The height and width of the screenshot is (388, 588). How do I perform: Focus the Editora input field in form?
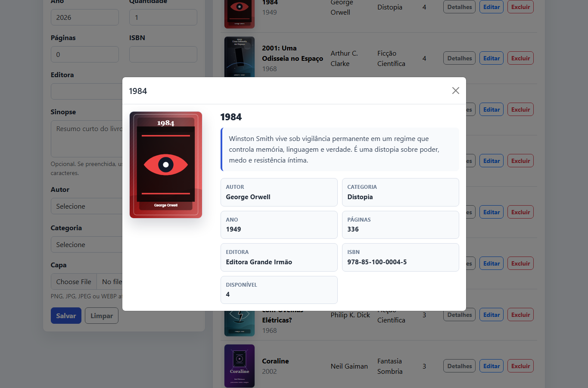(87, 91)
